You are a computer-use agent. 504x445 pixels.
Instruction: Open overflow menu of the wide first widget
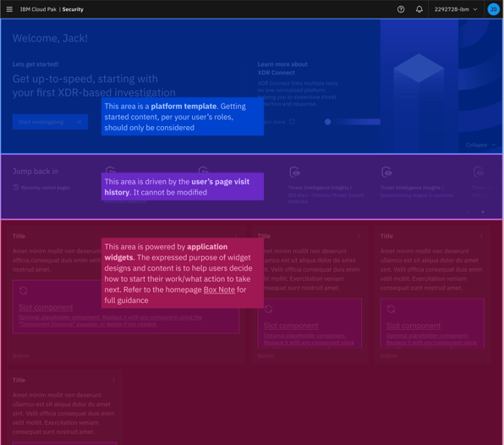coord(237,236)
